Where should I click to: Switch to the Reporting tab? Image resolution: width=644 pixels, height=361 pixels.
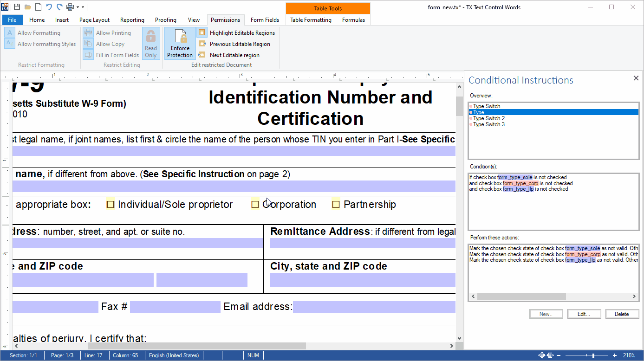[132, 20]
